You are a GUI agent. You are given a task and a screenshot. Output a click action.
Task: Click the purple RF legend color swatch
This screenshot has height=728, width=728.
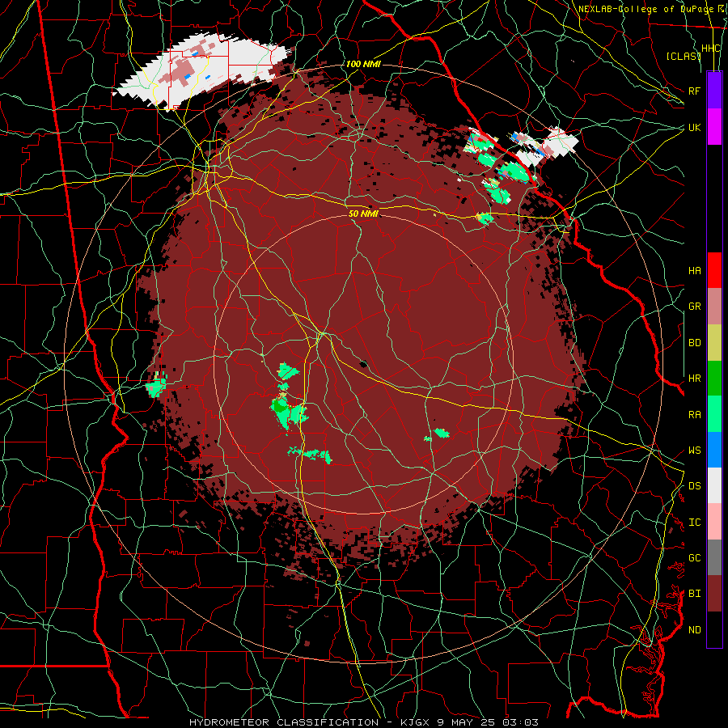coord(714,91)
